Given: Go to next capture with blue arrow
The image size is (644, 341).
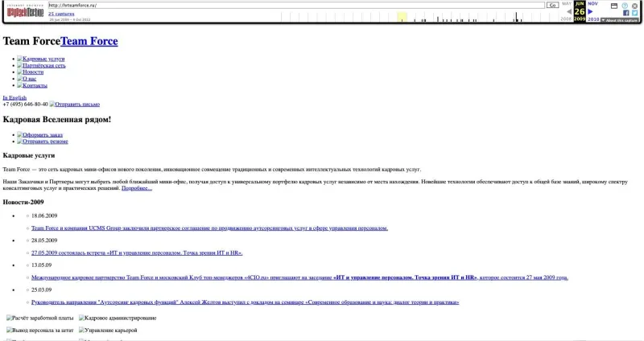Looking at the screenshot, I should coord(591,11).
